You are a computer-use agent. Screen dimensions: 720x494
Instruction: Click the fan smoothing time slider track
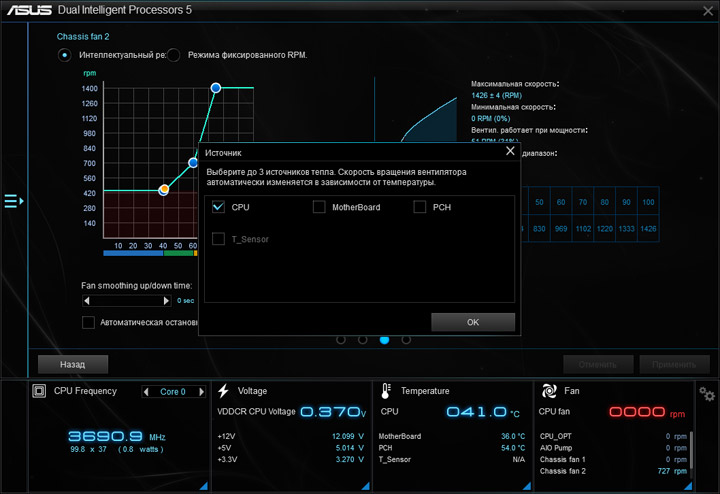[127, 301]
